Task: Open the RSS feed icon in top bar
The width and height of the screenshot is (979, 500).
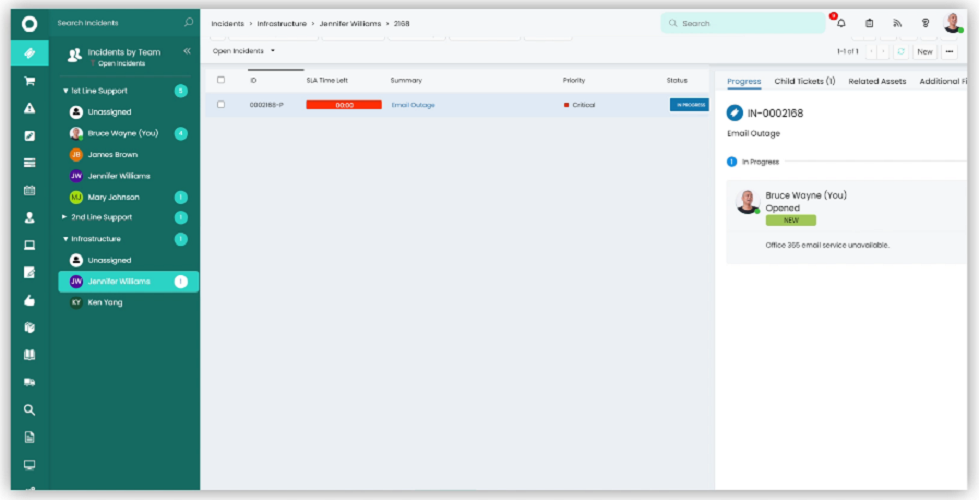Action: point(897,23)
